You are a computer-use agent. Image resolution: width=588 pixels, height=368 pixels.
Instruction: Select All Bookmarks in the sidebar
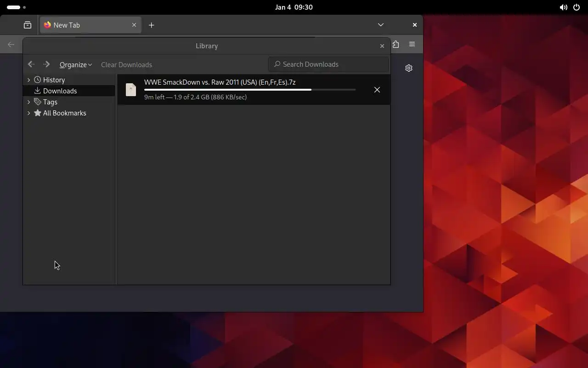pyautogui.click(x=65, y=113)
